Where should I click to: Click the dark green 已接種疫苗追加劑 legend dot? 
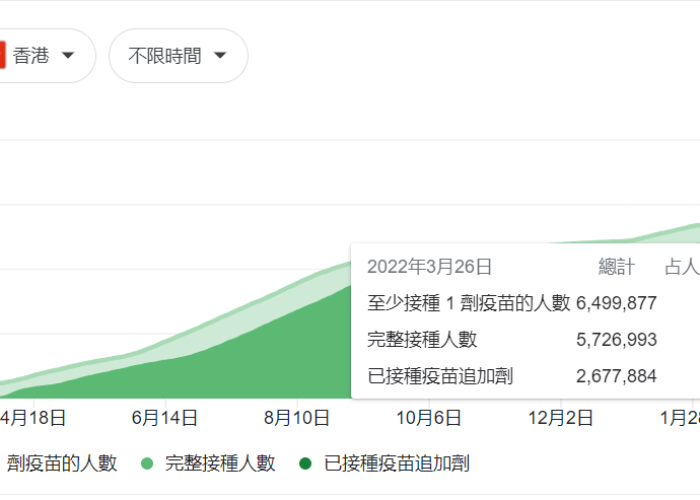(305, 464)
